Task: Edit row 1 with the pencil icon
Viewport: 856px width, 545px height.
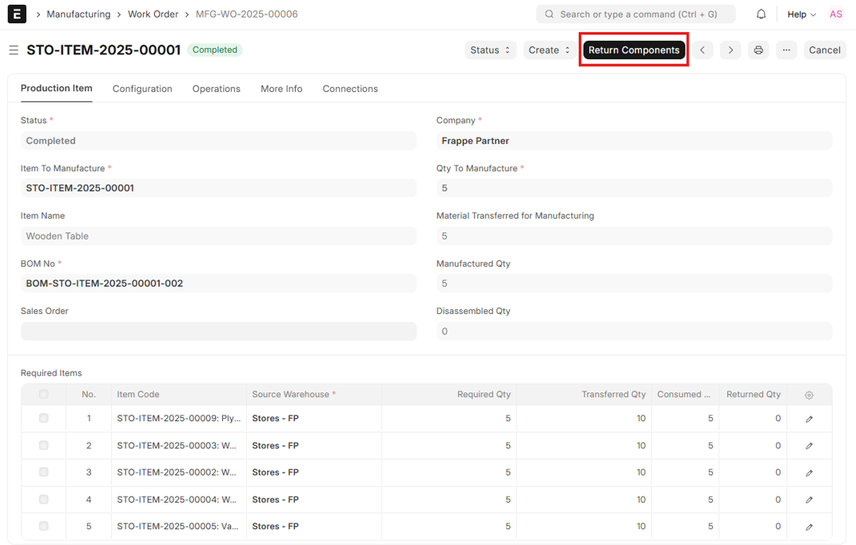Action: point(809,419)
